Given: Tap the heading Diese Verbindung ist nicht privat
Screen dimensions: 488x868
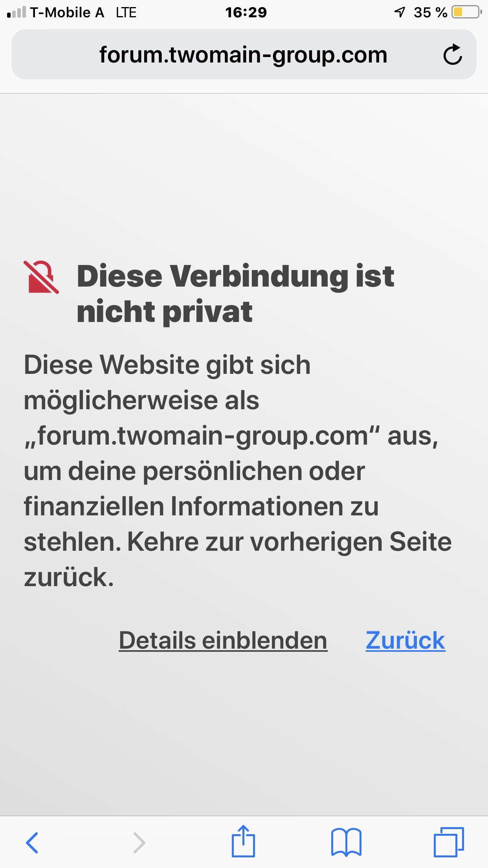Looking at the screenshot, I should click(236, 294).
